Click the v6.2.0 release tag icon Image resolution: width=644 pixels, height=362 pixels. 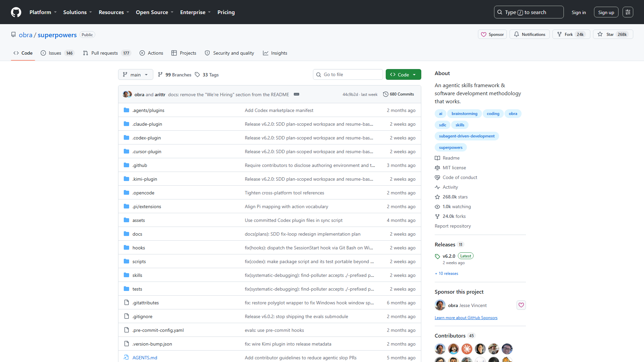coord(437,256)
